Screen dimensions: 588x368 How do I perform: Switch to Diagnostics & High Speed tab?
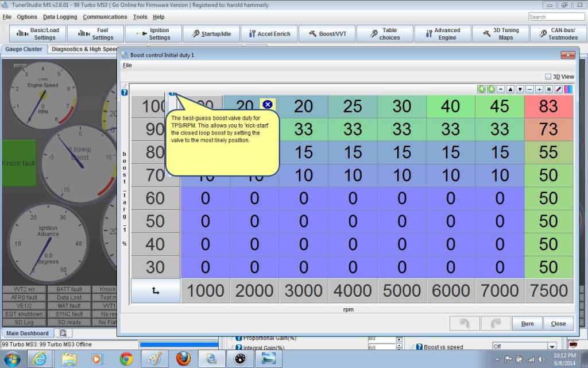point(84,49)
